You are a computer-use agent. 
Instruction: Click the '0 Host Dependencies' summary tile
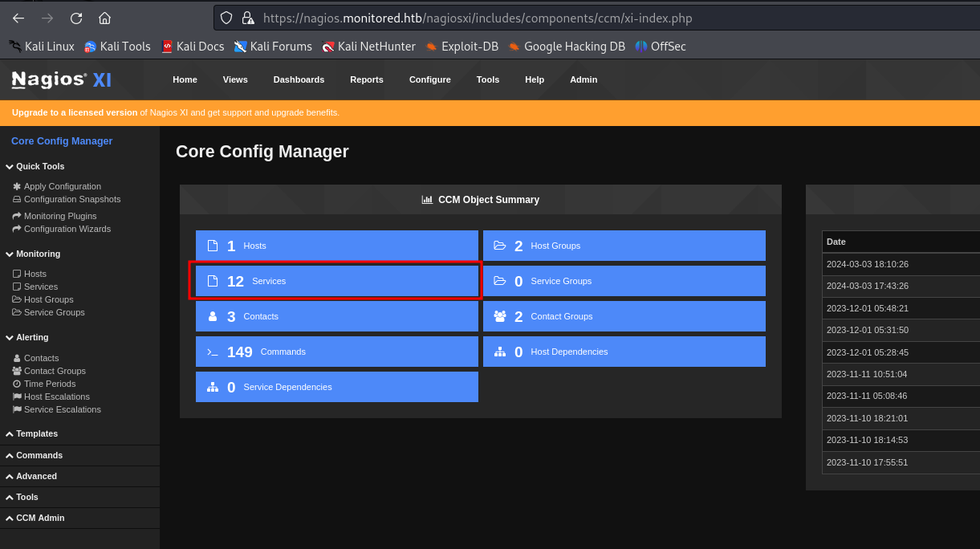[x=624, y=352]
